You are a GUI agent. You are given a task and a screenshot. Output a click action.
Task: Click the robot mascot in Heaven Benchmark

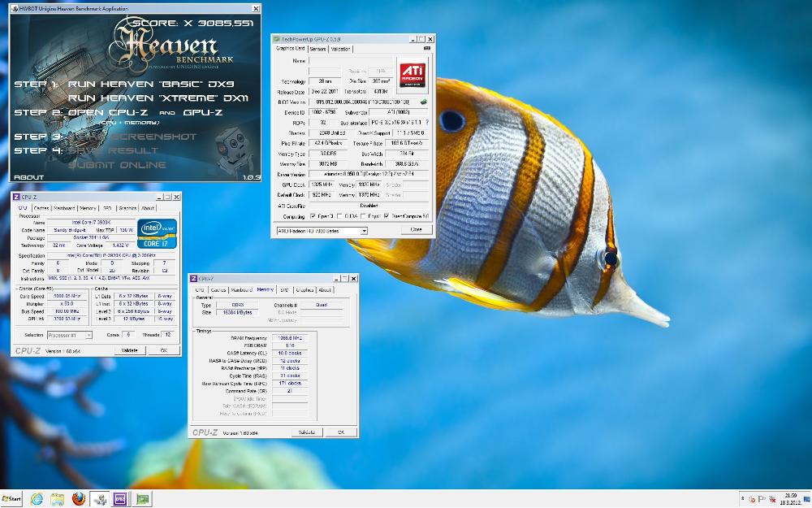234,150
